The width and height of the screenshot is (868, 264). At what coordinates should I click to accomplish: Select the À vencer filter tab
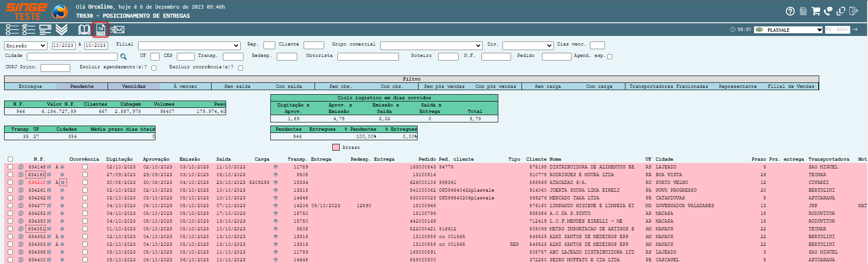(185, 86)
